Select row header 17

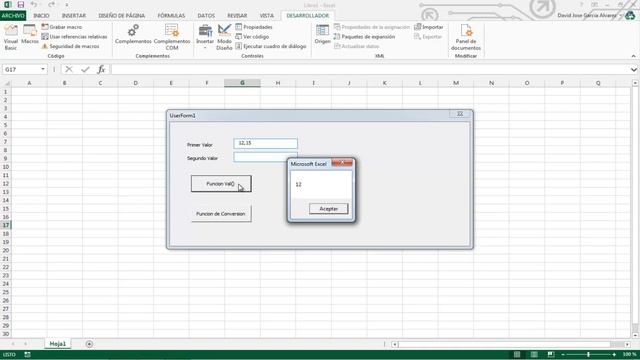click(x=6, y=225)
